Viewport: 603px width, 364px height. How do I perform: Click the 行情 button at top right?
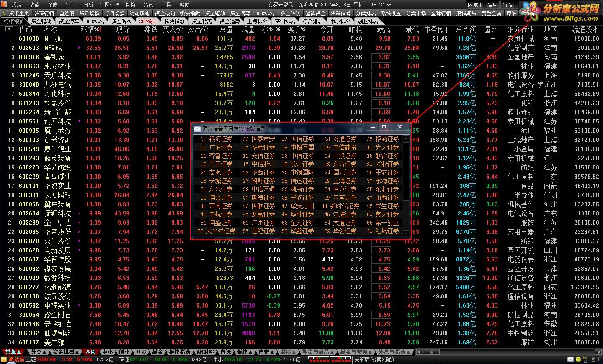click(x=508, y=5)
